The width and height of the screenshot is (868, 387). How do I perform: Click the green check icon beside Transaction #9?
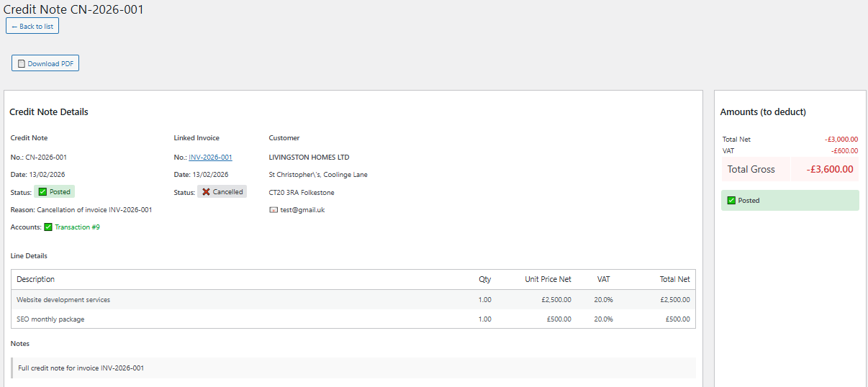click(x=48, y=227)
